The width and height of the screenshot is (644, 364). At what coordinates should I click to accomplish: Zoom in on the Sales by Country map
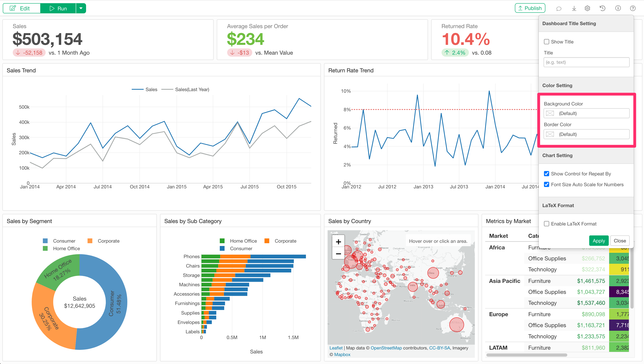point(338,242)
